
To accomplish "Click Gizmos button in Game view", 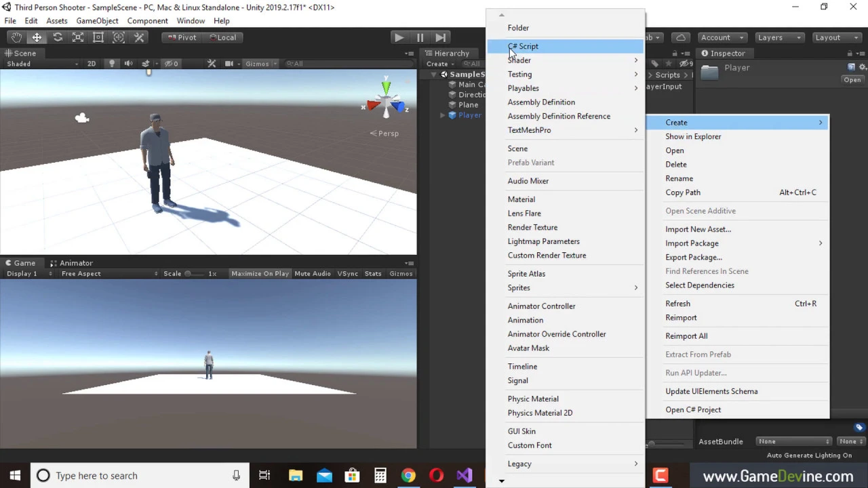I will point(401,274).
